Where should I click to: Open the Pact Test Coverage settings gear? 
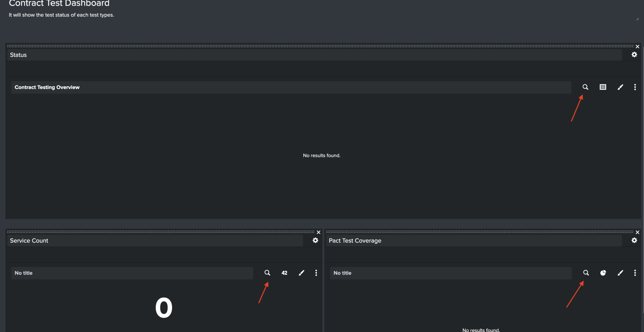634,240
